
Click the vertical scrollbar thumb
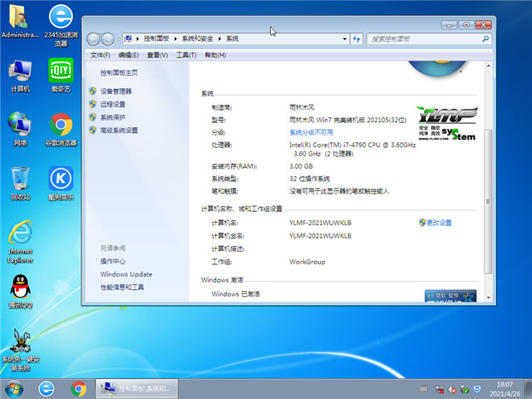tap(488, 201)
